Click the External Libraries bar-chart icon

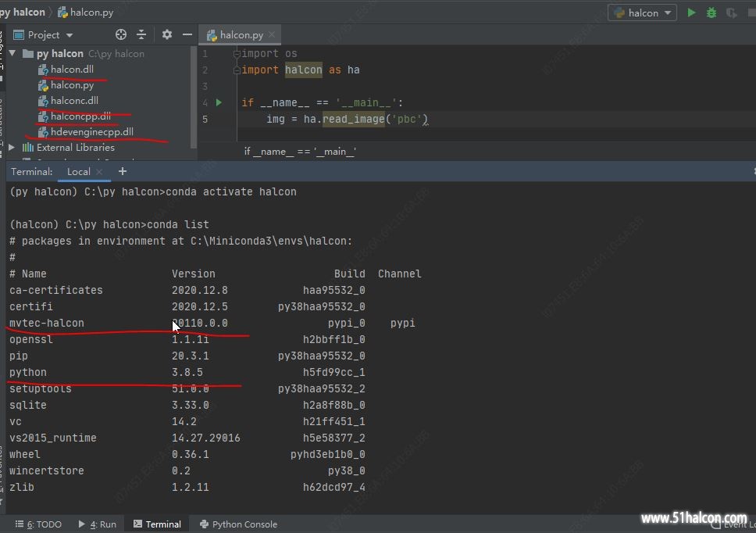28,147
